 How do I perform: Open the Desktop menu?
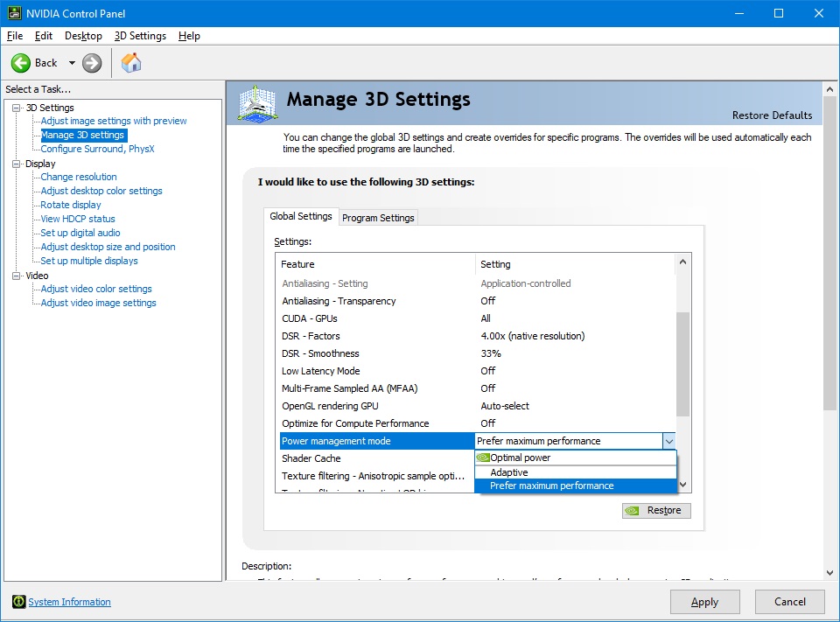point(83,36)
